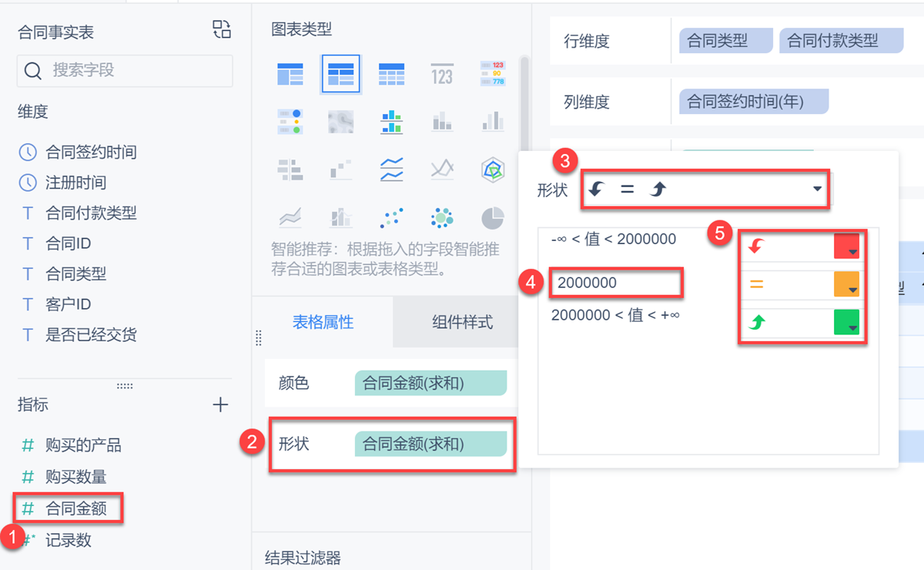Select the scatter plot chart icon
The height and width of the screenshot is (570, 924).
click(x=392, y=218)
